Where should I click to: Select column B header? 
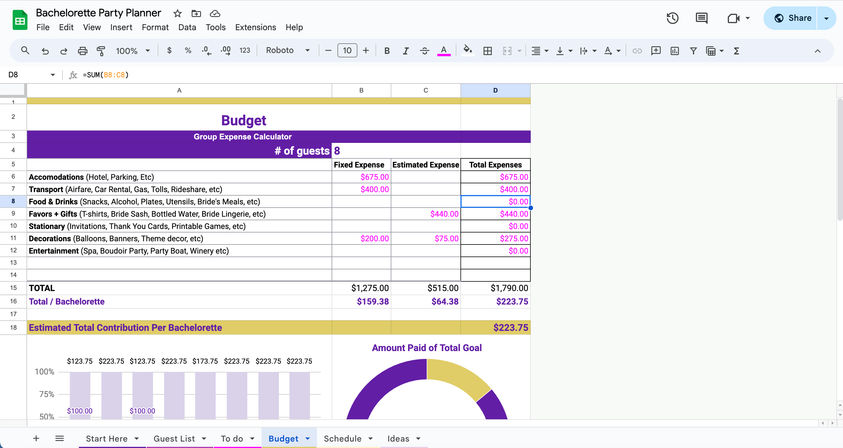click(x=361, y=90)
